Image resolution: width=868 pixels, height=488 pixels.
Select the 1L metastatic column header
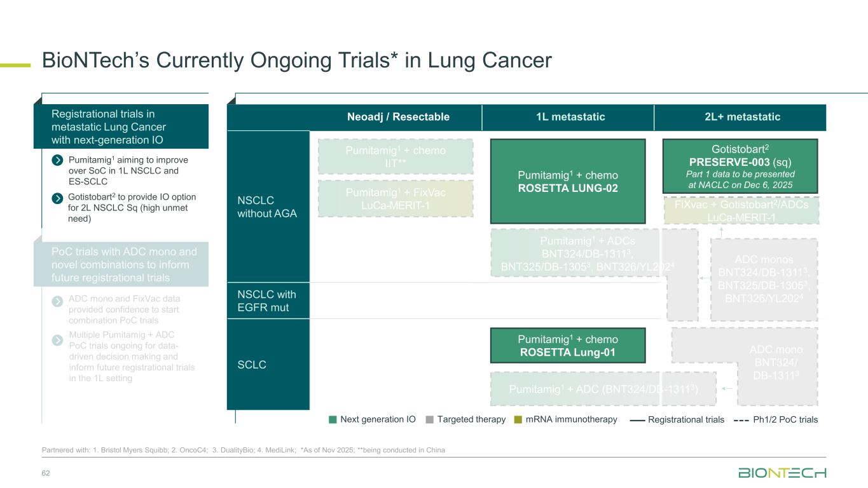[568, 117]
